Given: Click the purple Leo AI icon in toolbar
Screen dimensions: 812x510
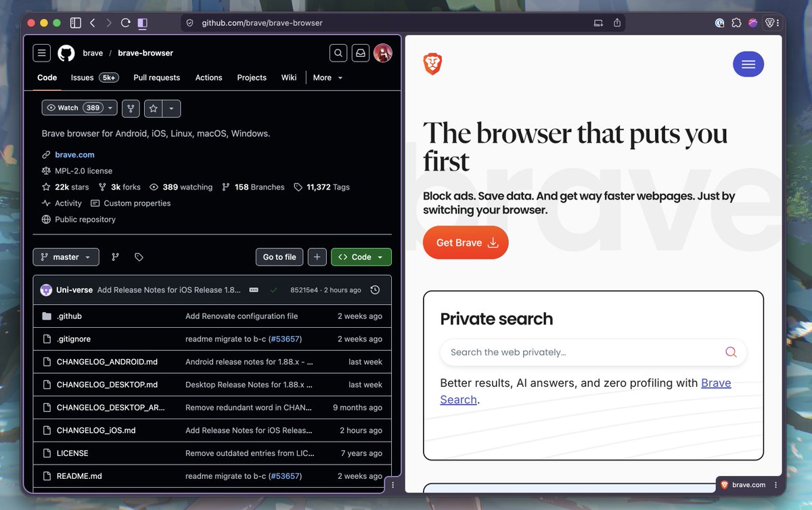Looking at the screenshot, I should coord(753,23).
